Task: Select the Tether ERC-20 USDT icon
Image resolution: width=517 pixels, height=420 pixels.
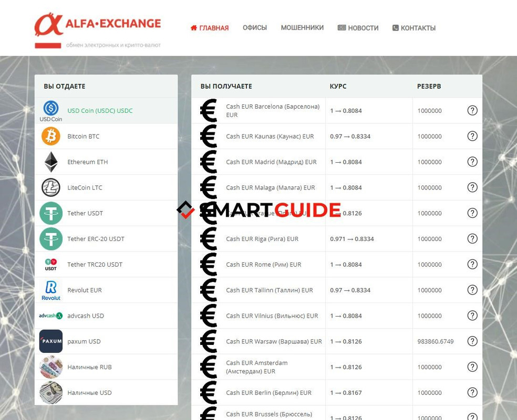Action: tap(51, 239)
